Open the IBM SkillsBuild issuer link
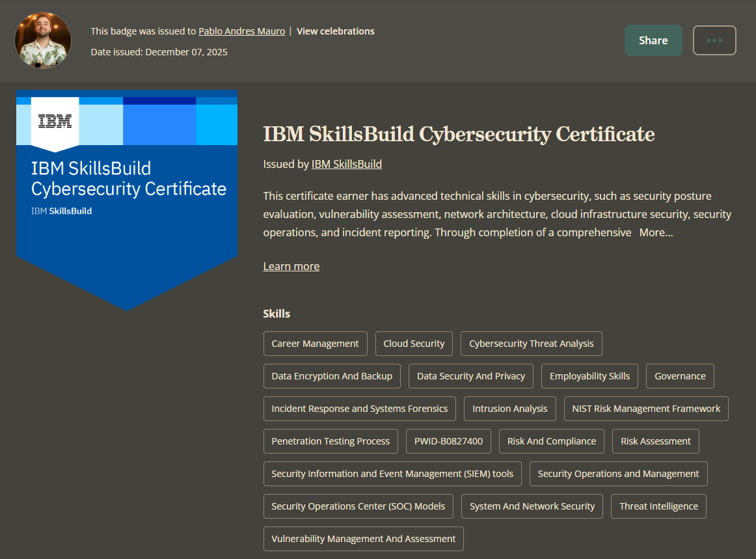The image size is (756, 559). coord(347,164)
